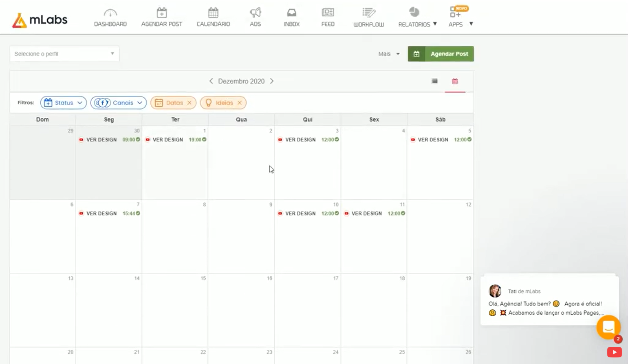Click the mLabs logo

click(x=40, y=20)
